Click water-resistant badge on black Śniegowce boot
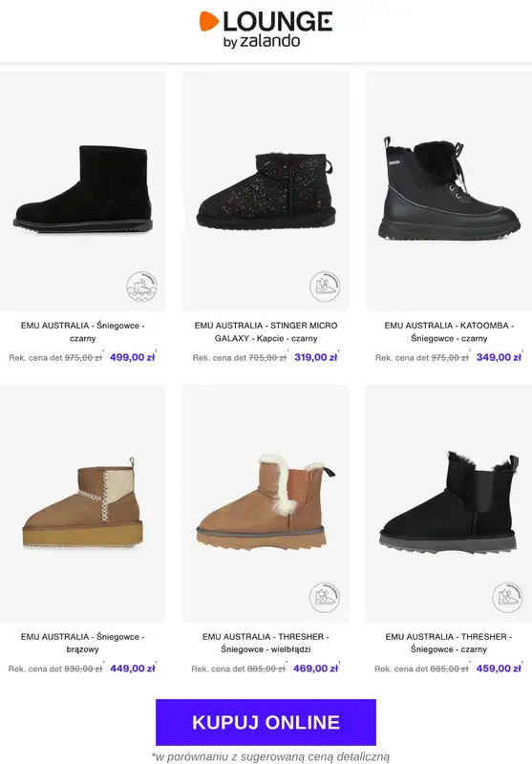Screen dimensions: 532x764 coord(141,286)
